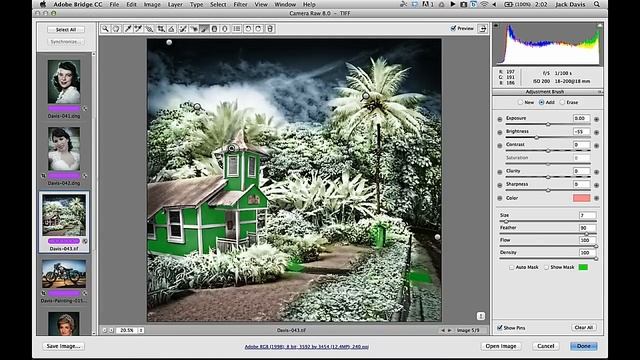
Task: Click the Select All button
Action: 66,29
